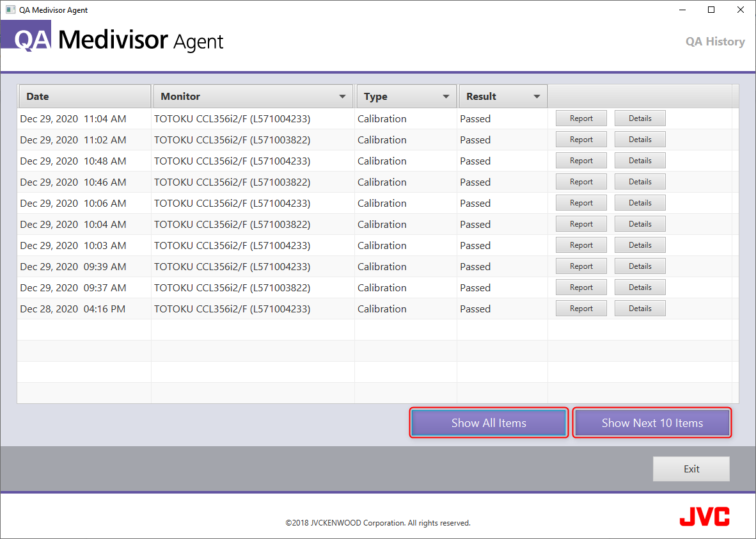Open Report for Dec 29 09:37 AM entry
Screen dimensions: 756x539
click(x=581, y=287)
